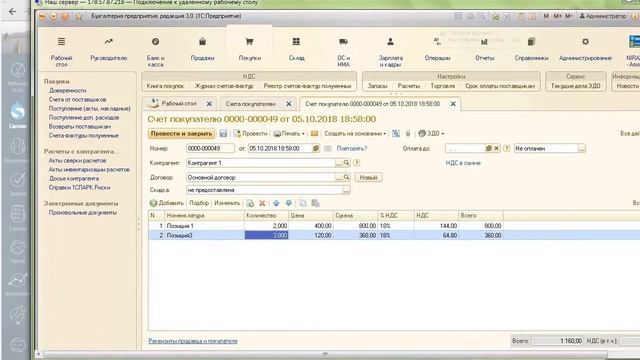Search Контрагент with magnifier icon
640x360 pixels.
(x=346, y=163)
